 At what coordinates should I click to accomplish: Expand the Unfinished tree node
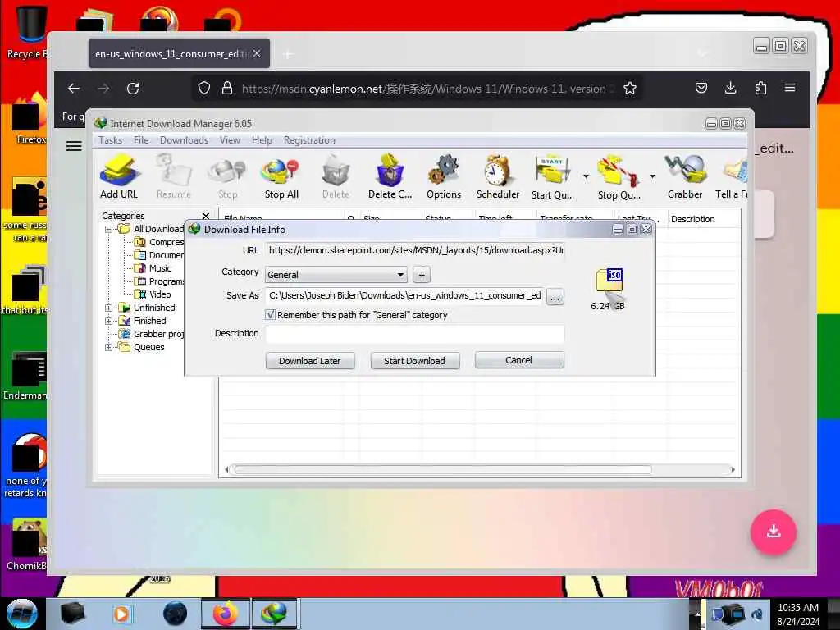tap(109, 308)
